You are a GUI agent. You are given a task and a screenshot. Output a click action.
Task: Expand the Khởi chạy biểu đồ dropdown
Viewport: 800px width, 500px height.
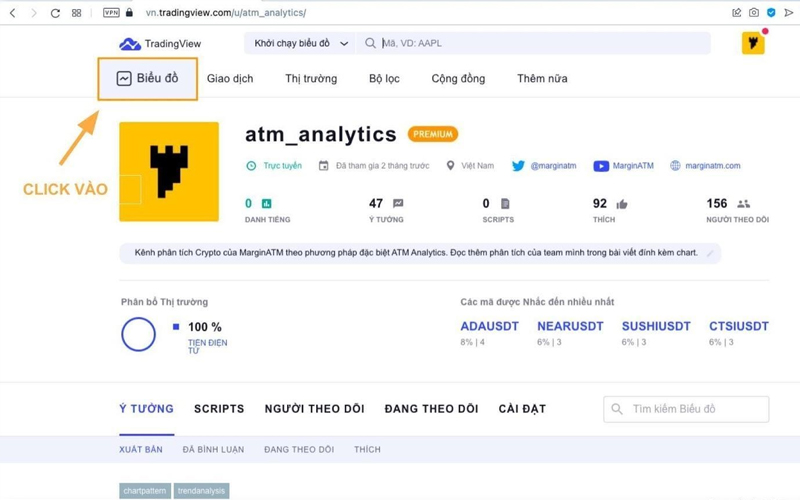[301, 43]
